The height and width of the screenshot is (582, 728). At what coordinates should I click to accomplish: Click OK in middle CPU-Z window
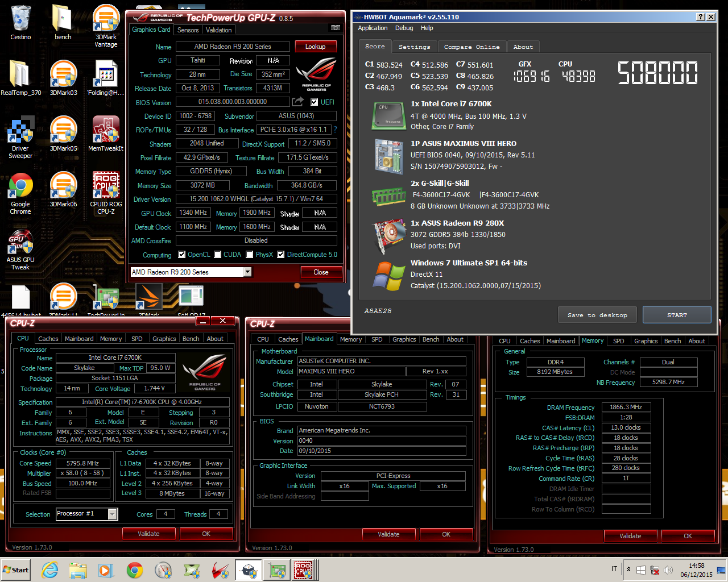pyautogui.click(x=446, y=534)
